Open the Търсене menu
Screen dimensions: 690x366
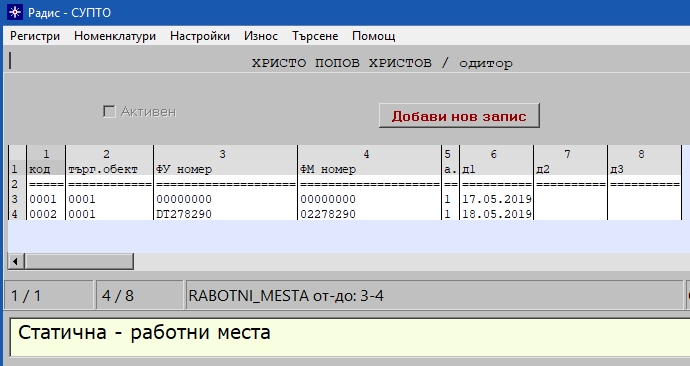pos(315,36)
